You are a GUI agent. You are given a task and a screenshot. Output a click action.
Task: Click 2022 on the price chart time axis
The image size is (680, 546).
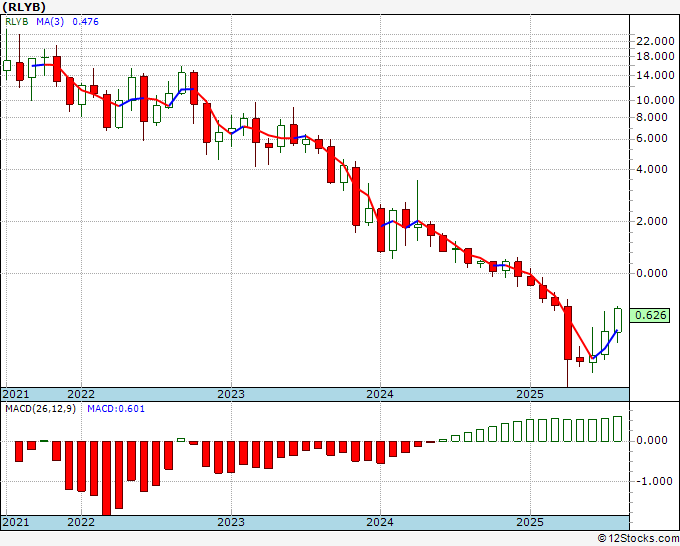point(81,394)
